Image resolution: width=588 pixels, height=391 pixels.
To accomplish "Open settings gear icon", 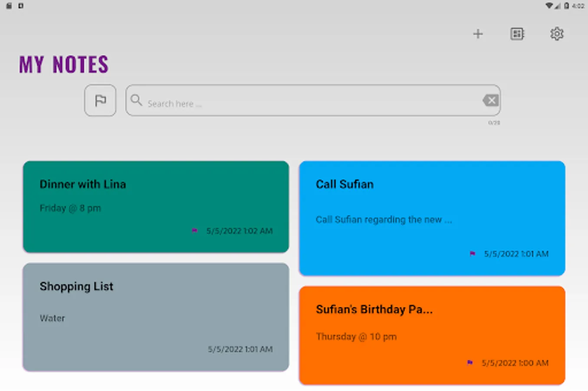I will [x=557, y=34].
